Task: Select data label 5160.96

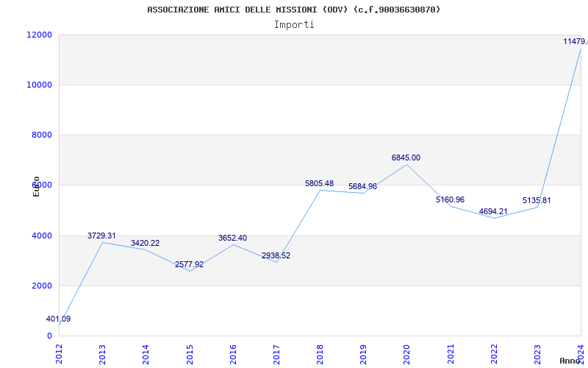Action: [450, 199]
